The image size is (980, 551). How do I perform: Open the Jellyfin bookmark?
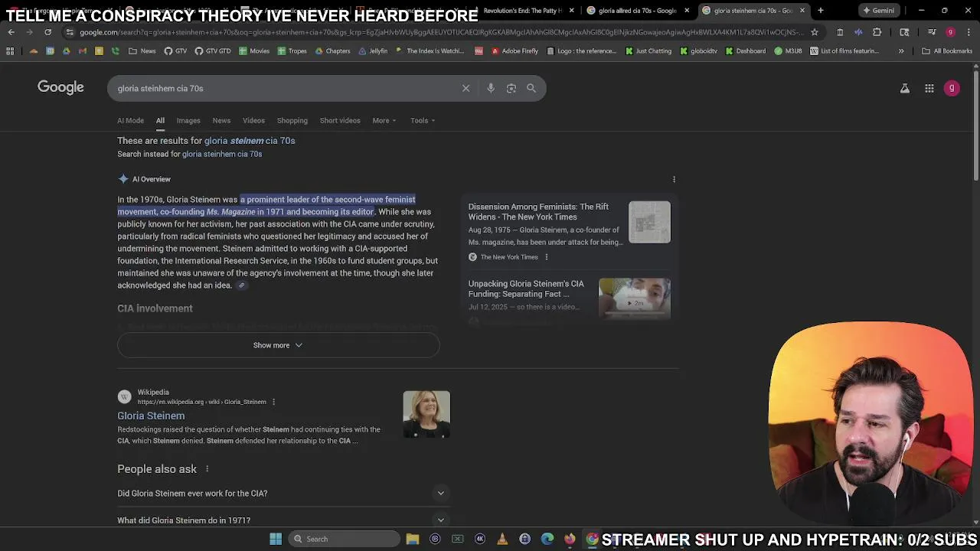pyautogui.click(x=372, y=51)
